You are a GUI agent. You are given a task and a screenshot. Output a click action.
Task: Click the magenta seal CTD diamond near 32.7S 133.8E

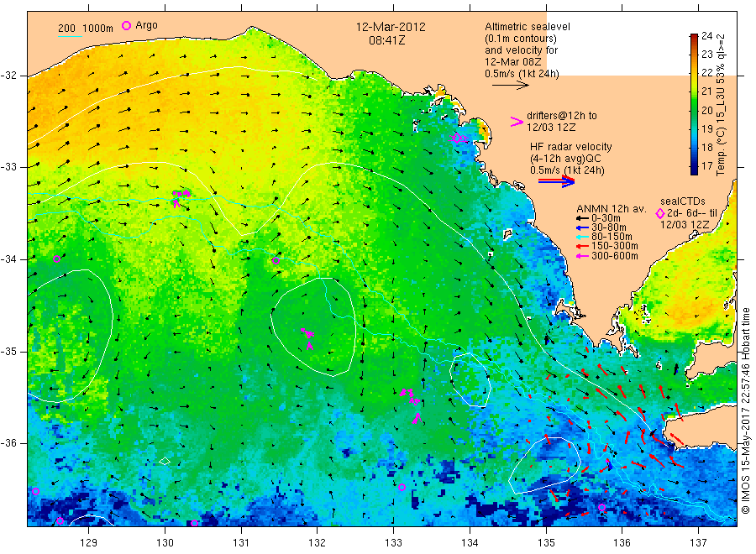tap(457, 138)
